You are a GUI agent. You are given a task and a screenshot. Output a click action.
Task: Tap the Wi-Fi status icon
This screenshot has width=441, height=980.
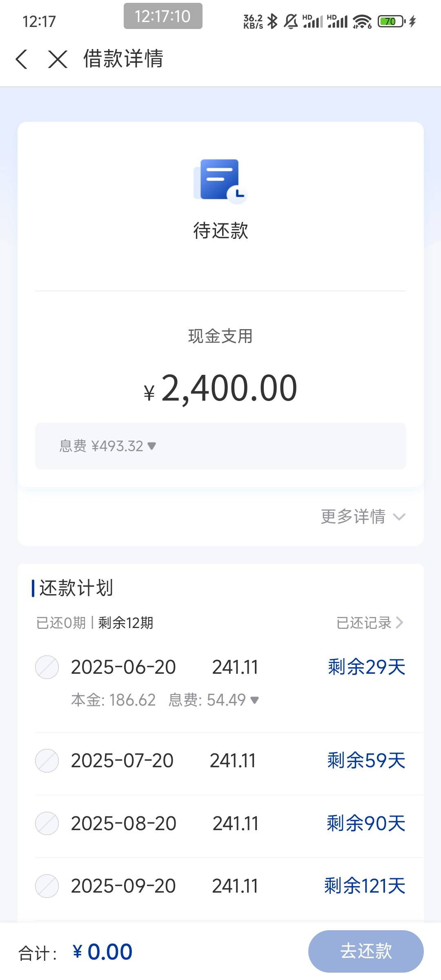[x=362, y=21]
